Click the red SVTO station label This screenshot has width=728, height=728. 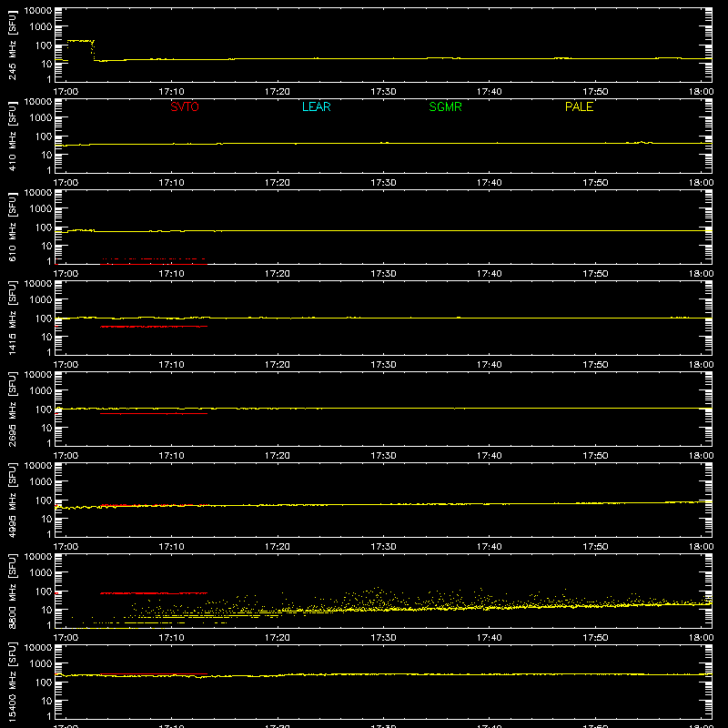click(185, 106)
